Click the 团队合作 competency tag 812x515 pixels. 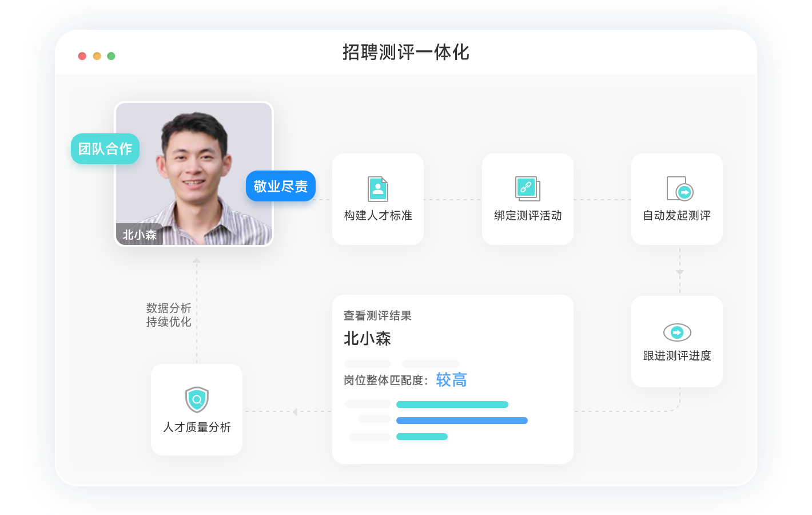(x=105, y=148)
